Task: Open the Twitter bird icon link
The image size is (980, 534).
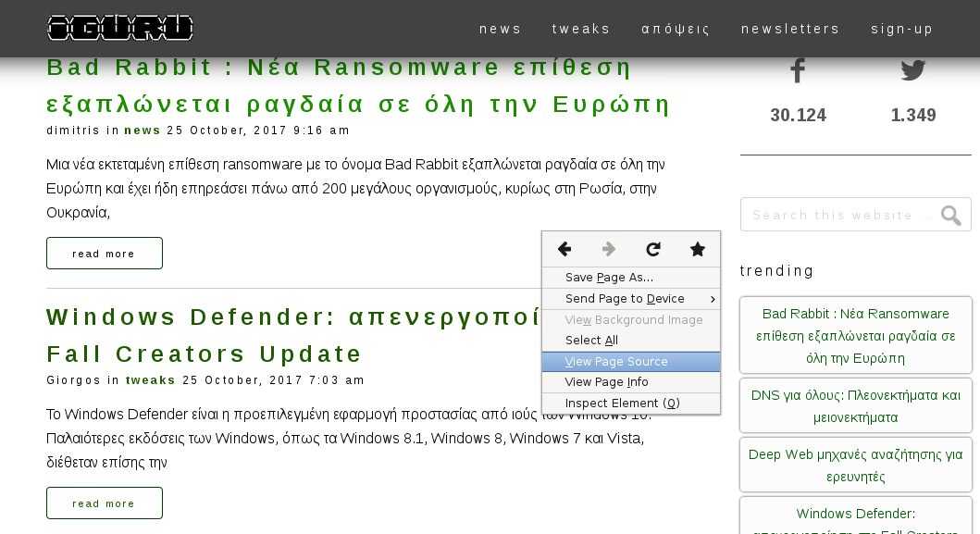Action: point(913,70)
